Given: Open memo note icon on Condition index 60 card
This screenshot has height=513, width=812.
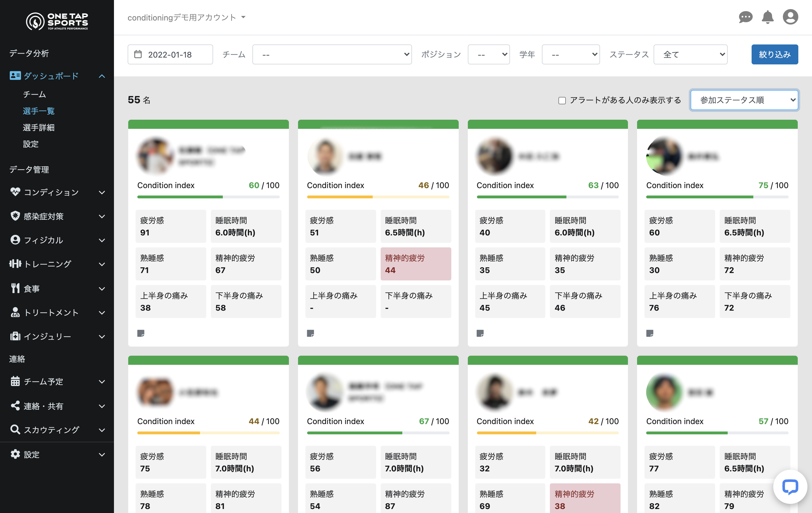Looking at the screenshot, I should coord(141,333).
